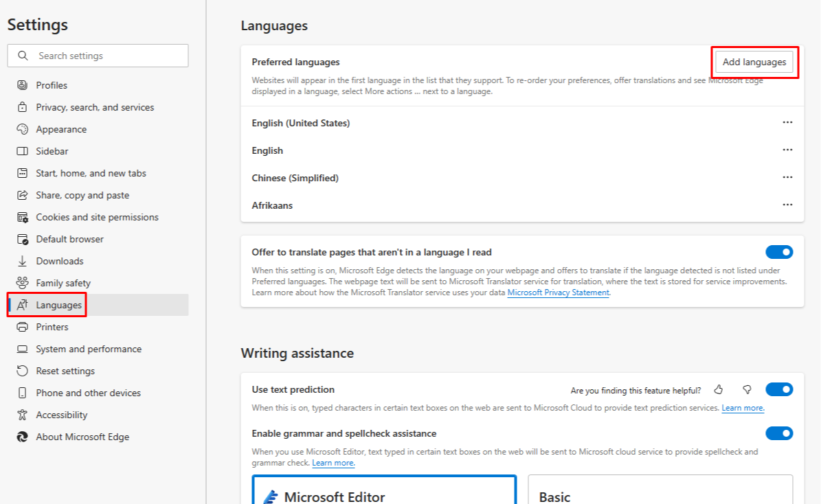This screenshot has height=504, width=821.
Task: Click Chinese (Simplified) language name
Action: point(295,178)
